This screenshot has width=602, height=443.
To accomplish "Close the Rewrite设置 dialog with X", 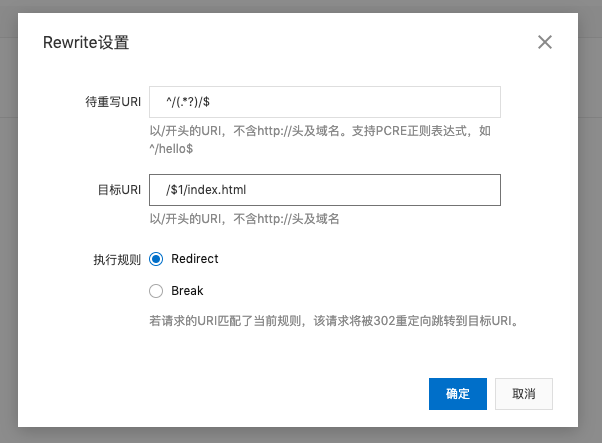I will tap(545, 42).
